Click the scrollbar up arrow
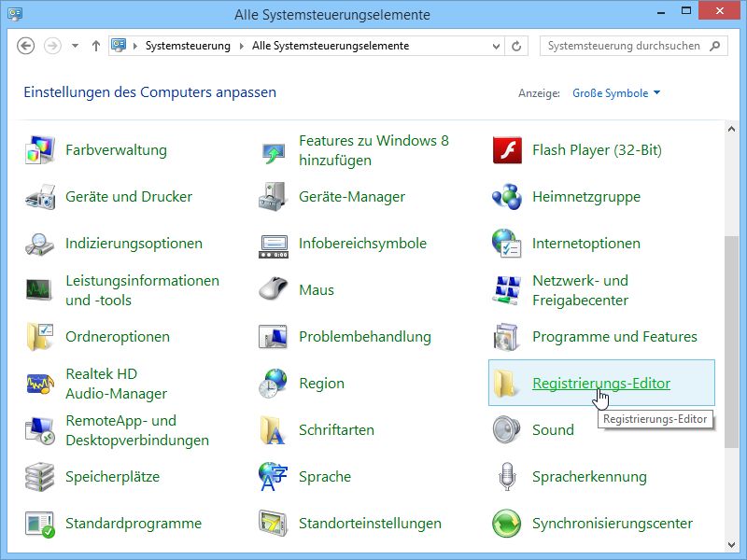This screenshot has height=560, width=747. 731,129
